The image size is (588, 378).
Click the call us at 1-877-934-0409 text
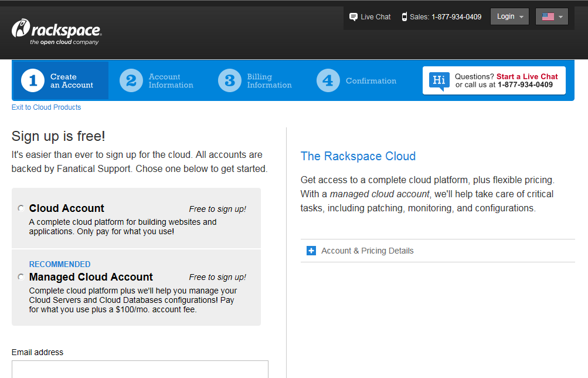pos(504,85)
